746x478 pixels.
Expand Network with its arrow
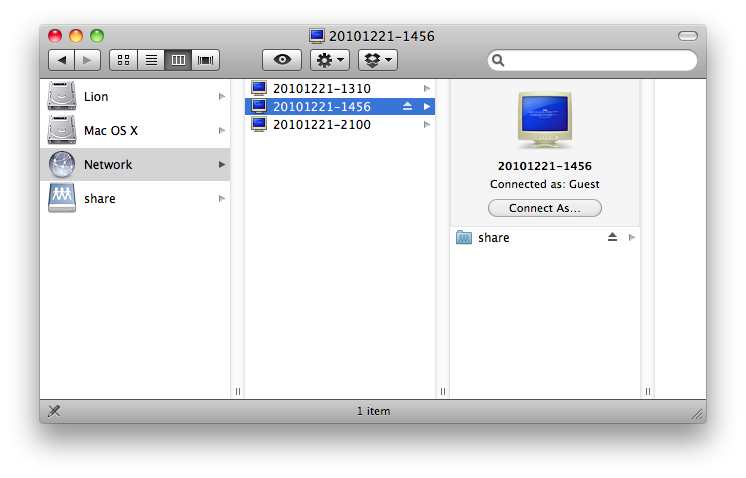(222, 165)
